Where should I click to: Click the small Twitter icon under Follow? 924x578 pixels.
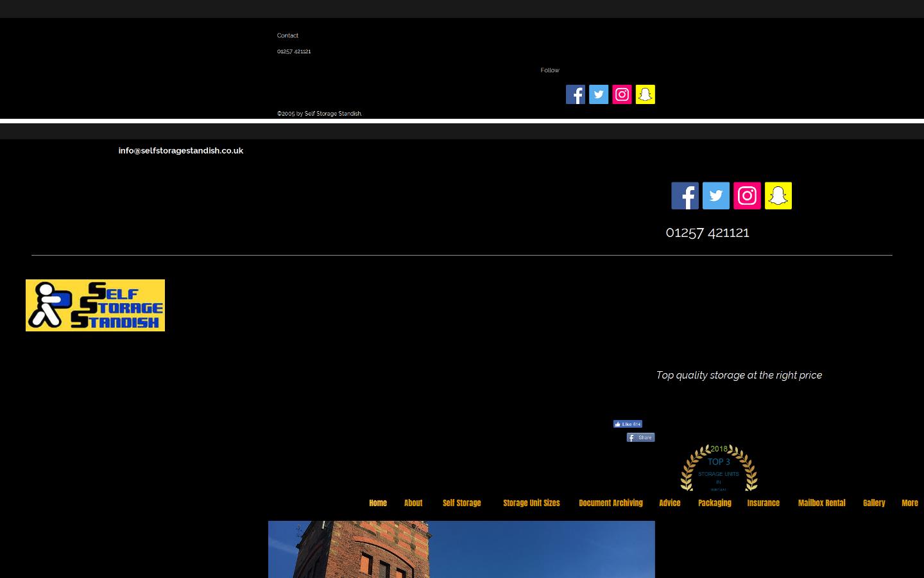pos(599,94)
